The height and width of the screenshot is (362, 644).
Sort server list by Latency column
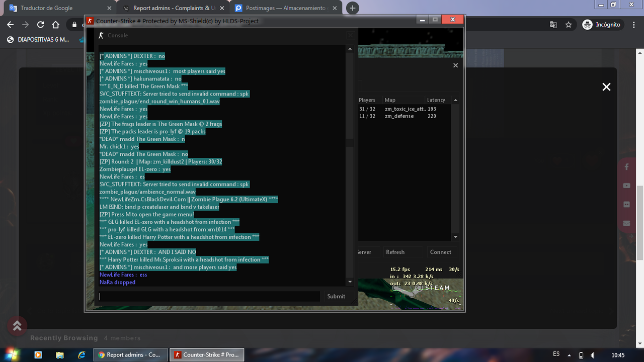(x=437, y=100)
